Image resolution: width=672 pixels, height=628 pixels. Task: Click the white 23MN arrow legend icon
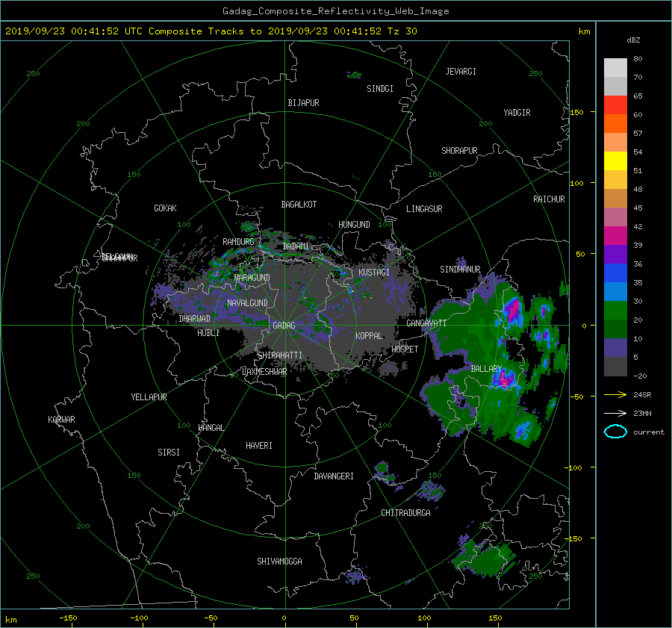pyautogui.click(x=615, y=413)
